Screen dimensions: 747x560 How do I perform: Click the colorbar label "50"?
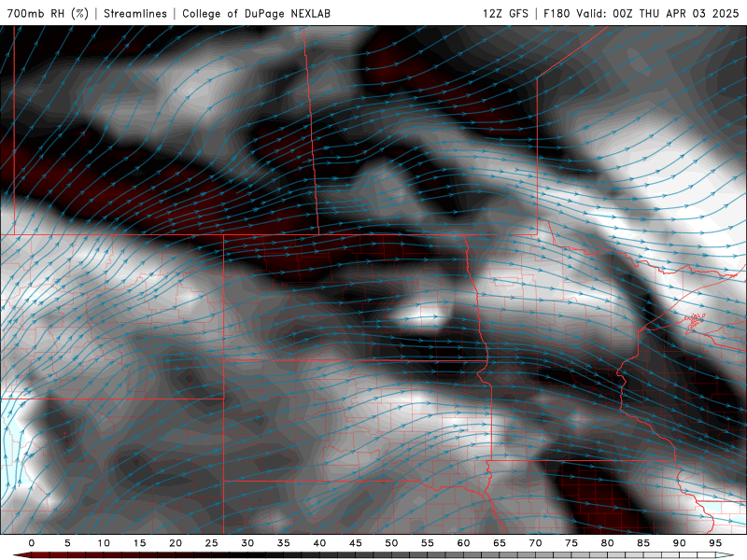tap(391, 543)
